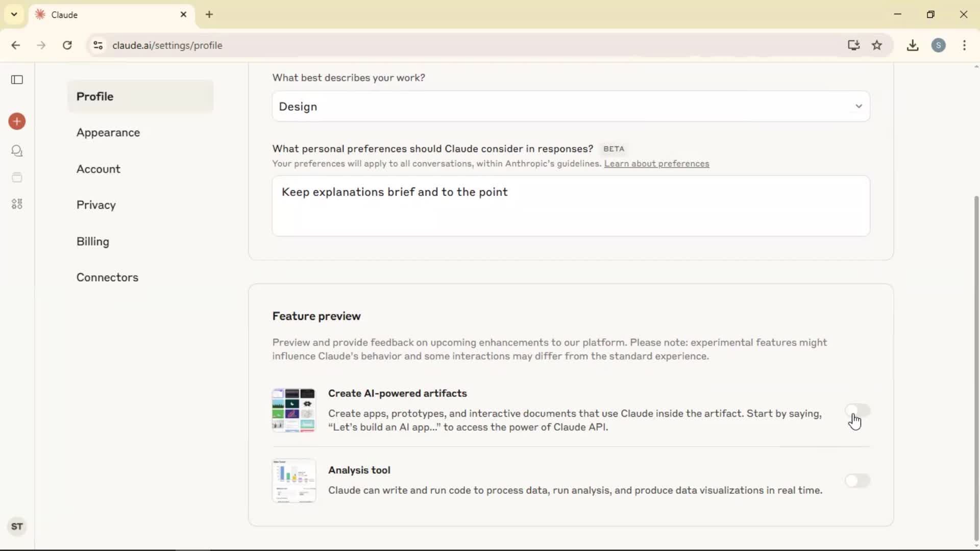Follow the Learn about preferences link
980x551 pixels.
point(656,164)
